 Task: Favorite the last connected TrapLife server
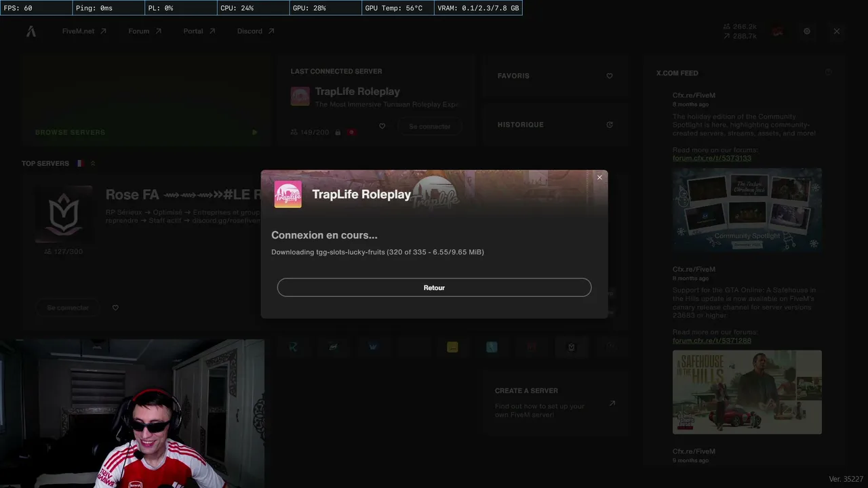tap(382, 126)
